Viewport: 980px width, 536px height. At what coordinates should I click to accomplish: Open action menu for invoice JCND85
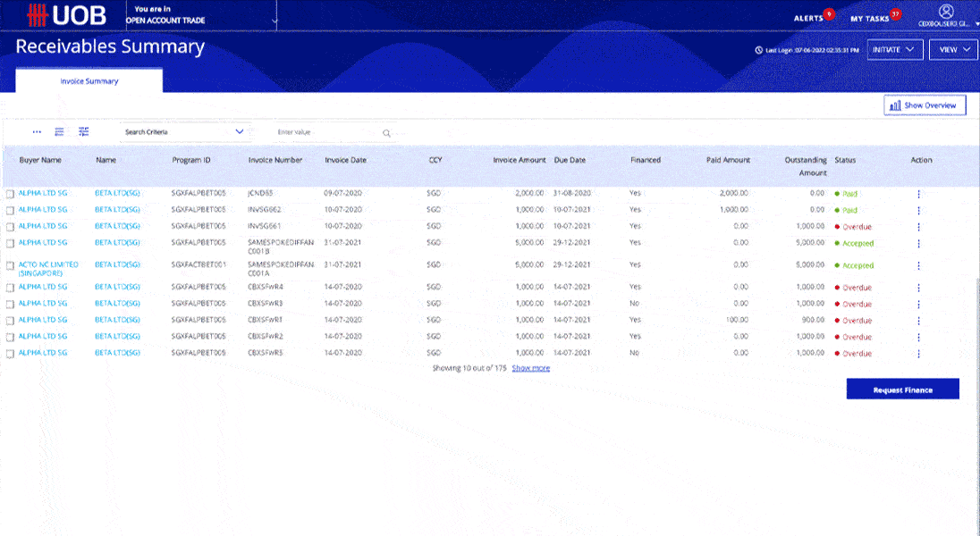pyautogui.click(x=918, y=194)
